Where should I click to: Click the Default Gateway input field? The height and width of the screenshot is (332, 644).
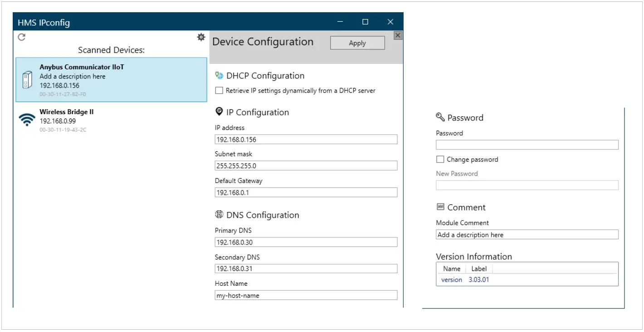click(306, 192)
